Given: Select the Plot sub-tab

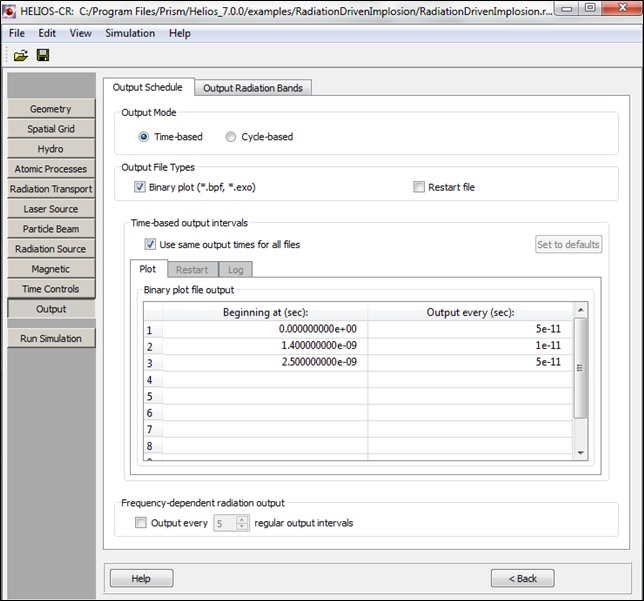Looking at the screenshot, I should (147, 269).
